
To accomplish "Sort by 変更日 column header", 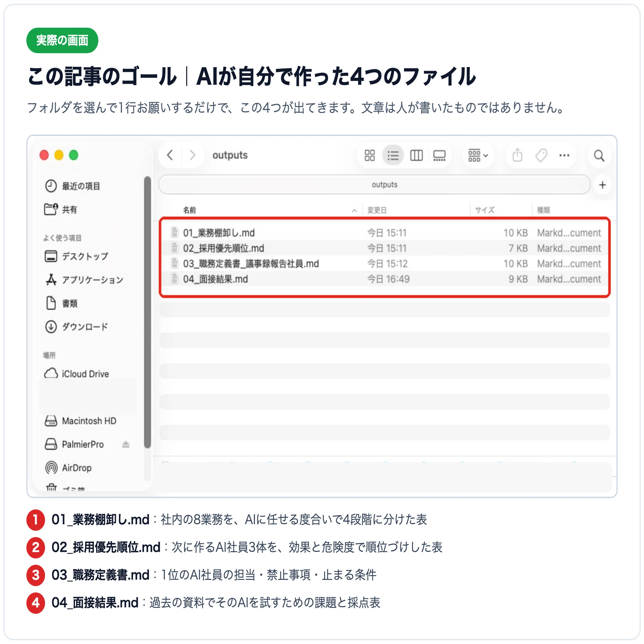I will (377, 210).
